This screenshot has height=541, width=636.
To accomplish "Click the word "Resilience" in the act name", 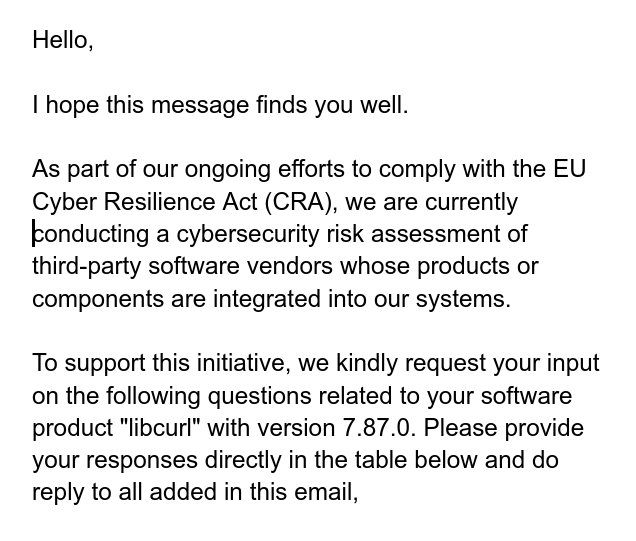I will 160,202.
